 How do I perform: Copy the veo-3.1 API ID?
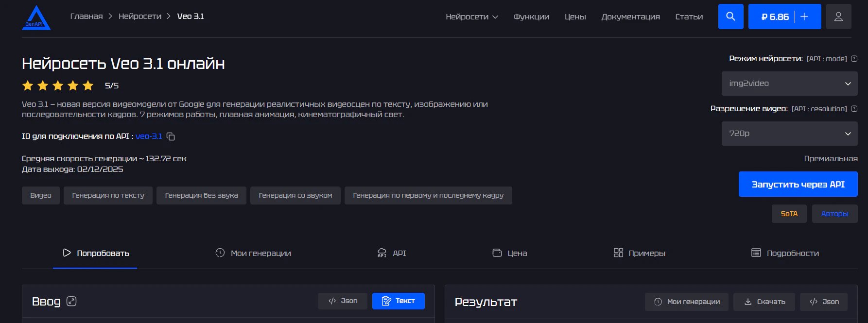[x=171, y=136]
